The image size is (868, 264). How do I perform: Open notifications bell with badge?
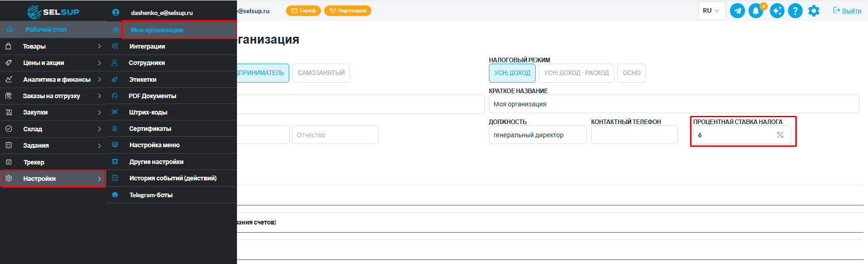click(x=756, y=11)
